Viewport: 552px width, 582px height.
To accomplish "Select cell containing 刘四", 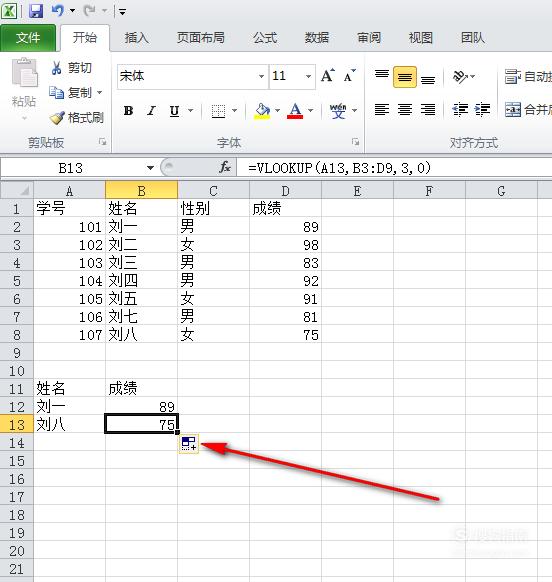I will [141, 281].
